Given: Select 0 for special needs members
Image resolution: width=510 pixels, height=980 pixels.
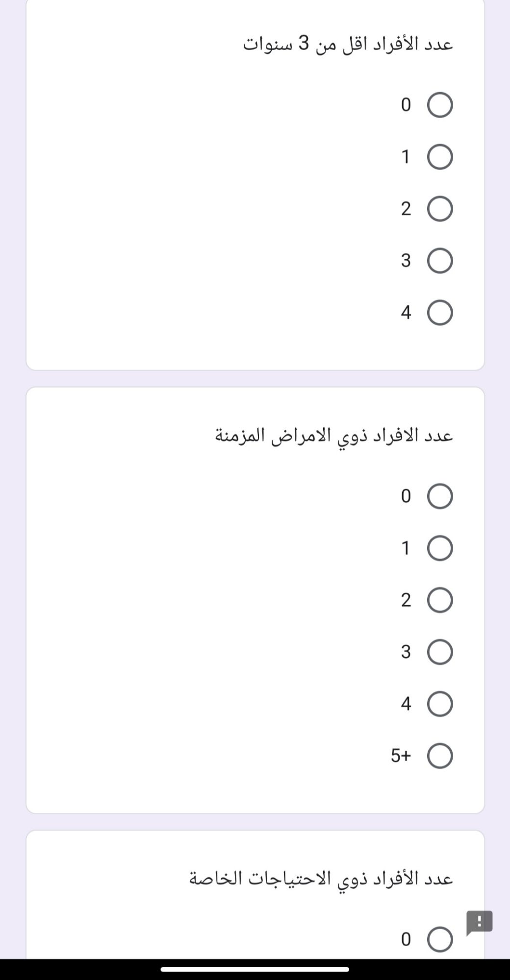Looking at the screenshot, I should (x=440, y=939).
